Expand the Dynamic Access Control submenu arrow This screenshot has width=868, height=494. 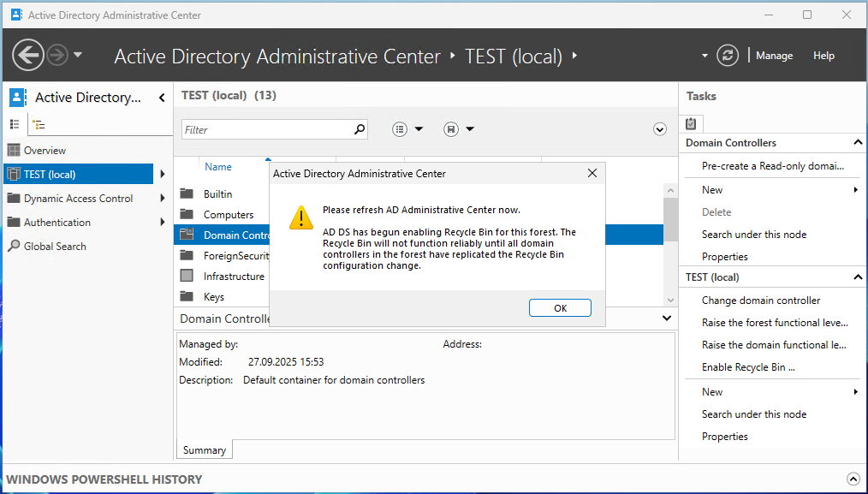coord(163,199)
